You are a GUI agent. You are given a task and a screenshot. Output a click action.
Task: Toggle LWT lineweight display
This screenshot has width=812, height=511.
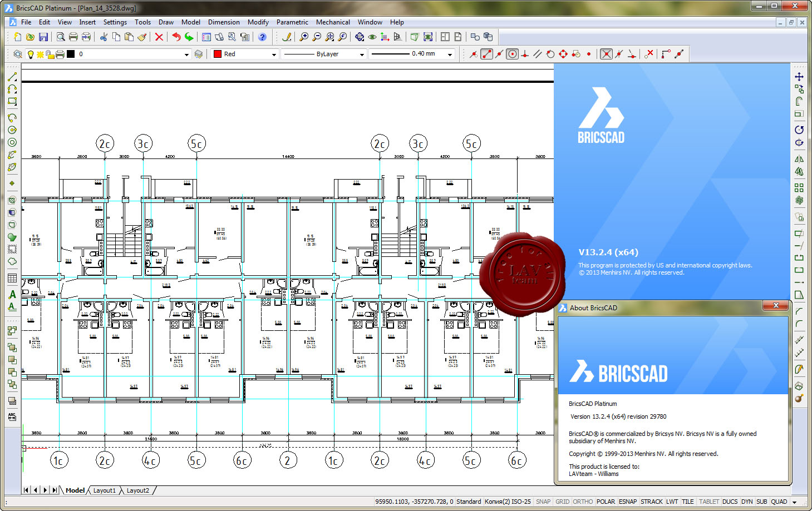click(x=672, y=502)
